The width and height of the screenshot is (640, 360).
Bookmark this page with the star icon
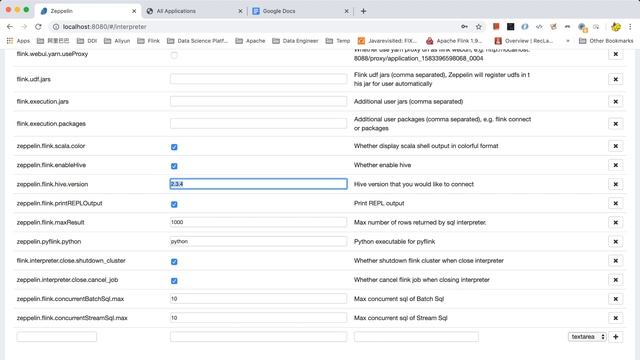point(478,27)
